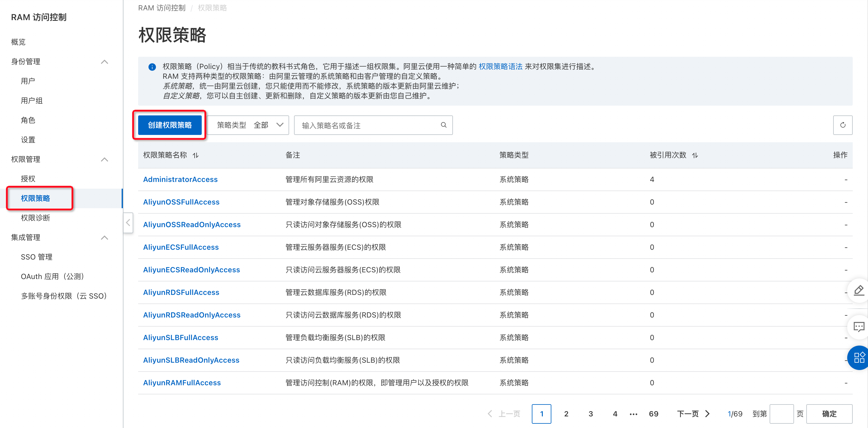Click 管理对象存储服务(OSS)权限 note cell

[332, 202]
